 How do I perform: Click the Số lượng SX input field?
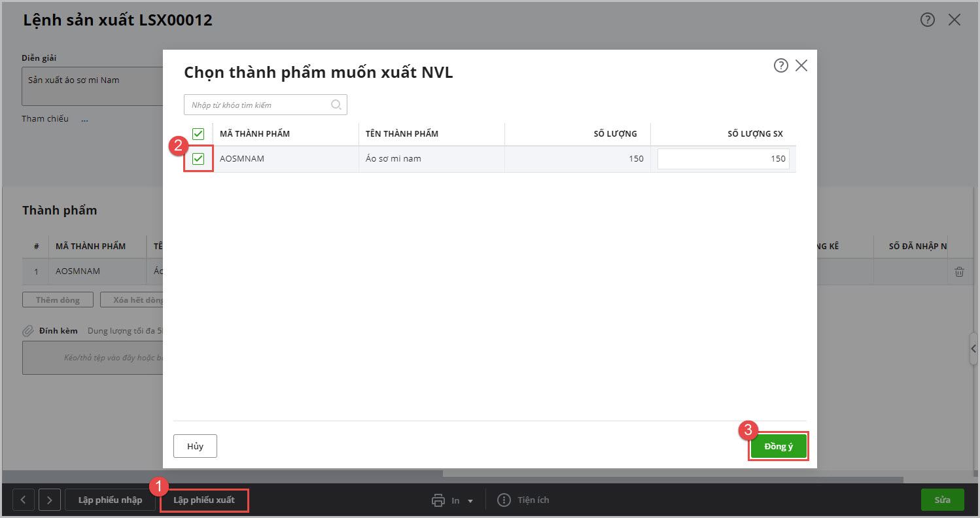[x=723, y=159]
